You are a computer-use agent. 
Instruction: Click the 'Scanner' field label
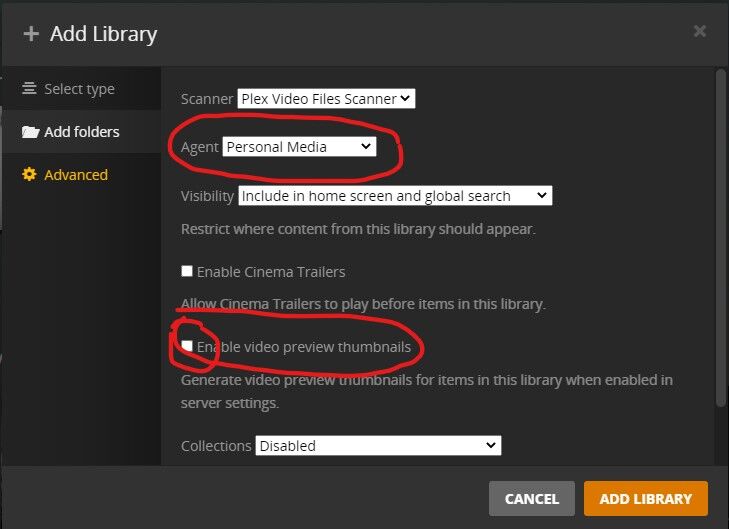[207, 99]
